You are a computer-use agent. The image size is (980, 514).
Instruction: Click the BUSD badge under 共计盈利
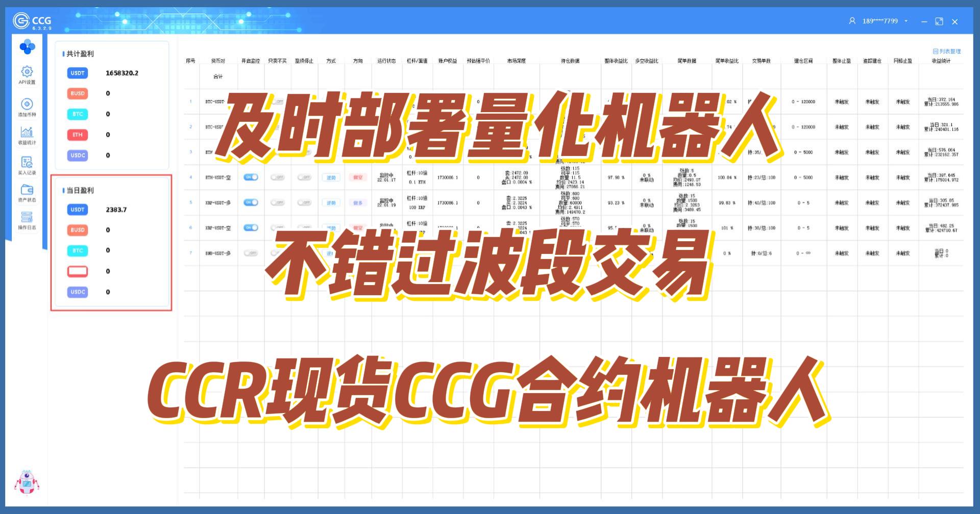(78, 93)
